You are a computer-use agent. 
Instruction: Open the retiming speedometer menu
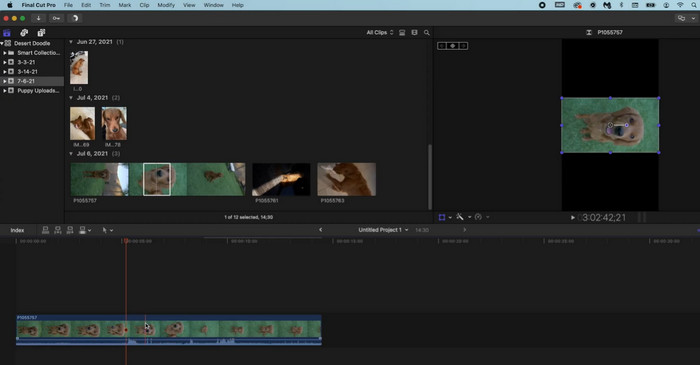pos(478,217)
